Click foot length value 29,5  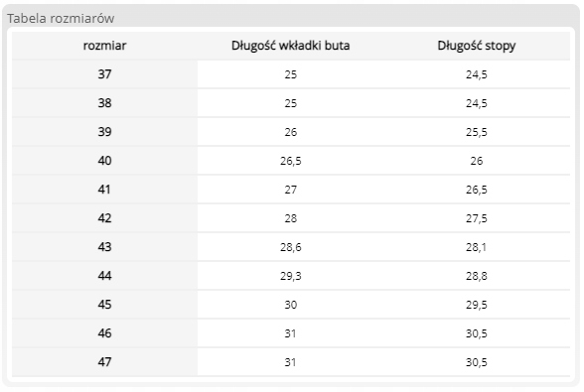tap(477, 305)
